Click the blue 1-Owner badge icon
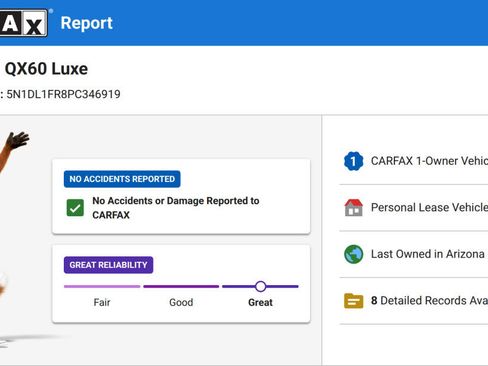The width and height of the screenshot is (488, 366). [x=353, y=161]
